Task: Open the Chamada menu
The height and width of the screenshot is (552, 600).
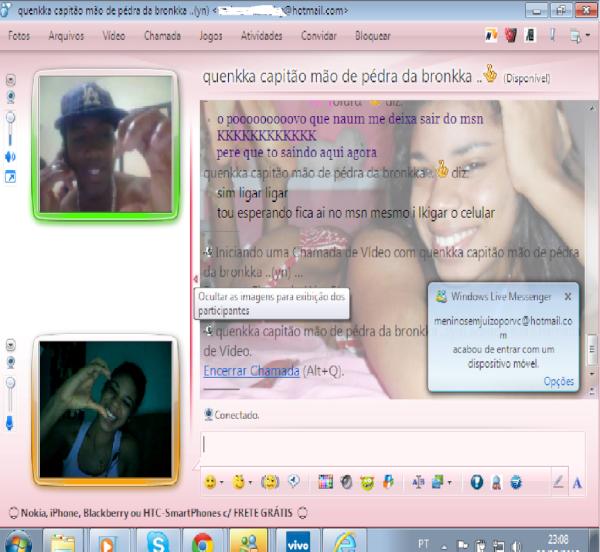Action: coord(162,36)
